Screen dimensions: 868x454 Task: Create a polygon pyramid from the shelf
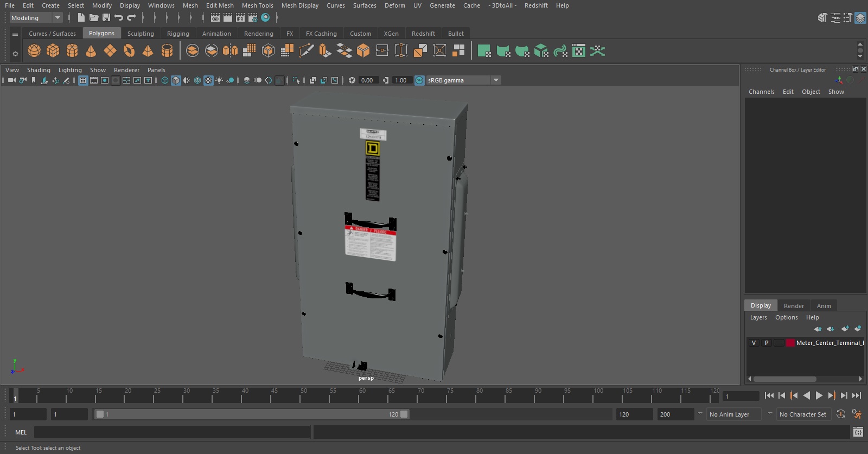pos(148,51)
